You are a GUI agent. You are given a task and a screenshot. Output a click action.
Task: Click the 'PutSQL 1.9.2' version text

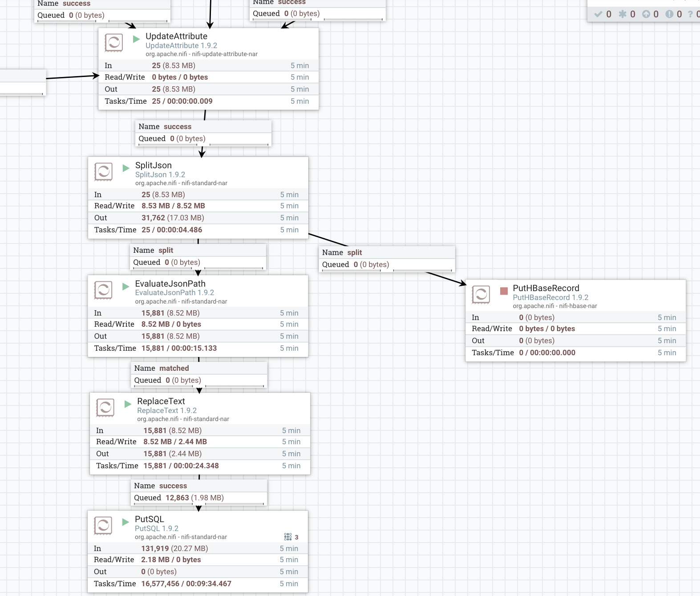(157, 528)
